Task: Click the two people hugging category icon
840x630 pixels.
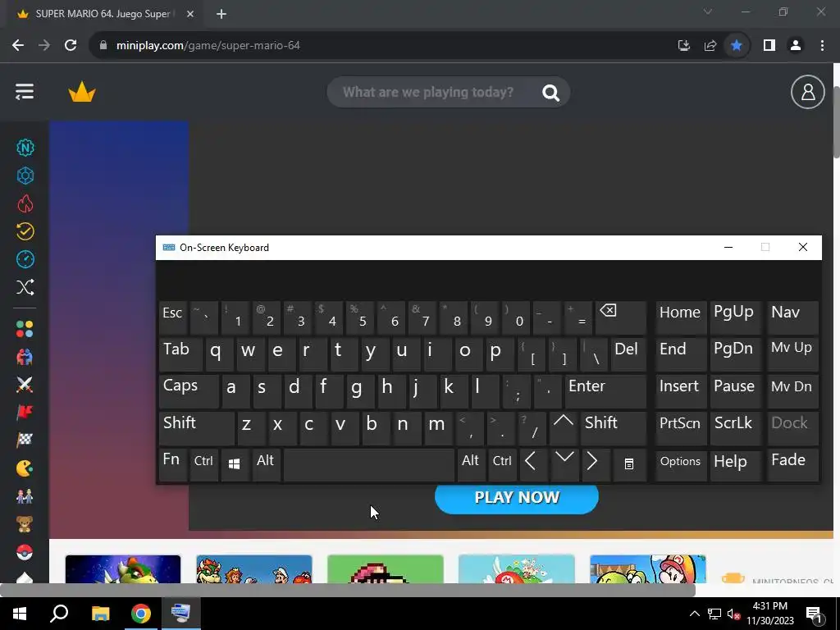Action: [x=25, y=357]
